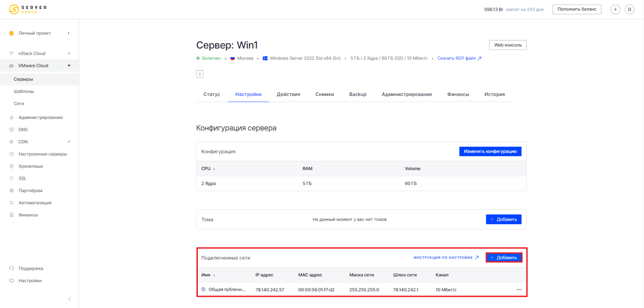
Task: Click the Включен status label
Action: [x=211, y=58]
